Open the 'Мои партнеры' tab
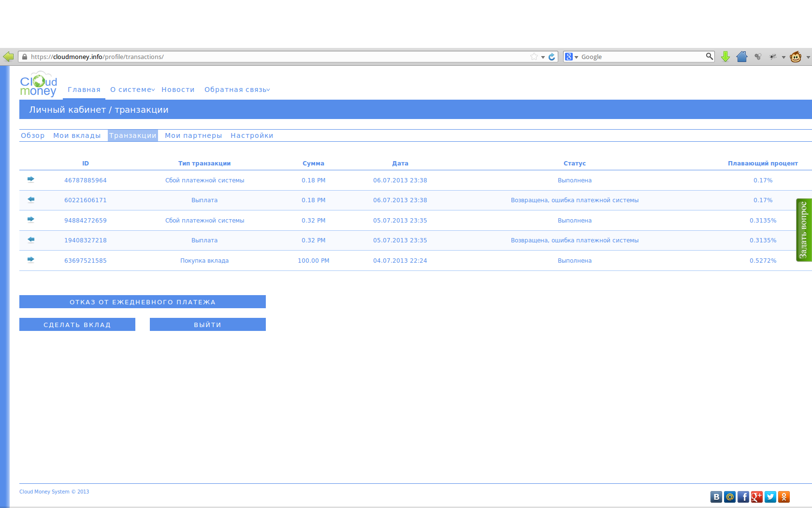The height and width of the screenshot is (508, 812). pyautogui.click(x=193, y=135)
